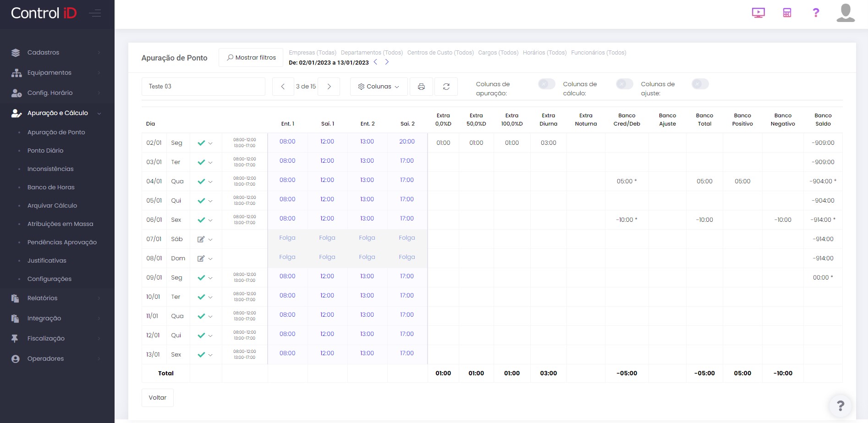Viewport: 868px width, 423px height.
Task: Open the Atribuições em Massa link
Action: click(x=60, y=224)
